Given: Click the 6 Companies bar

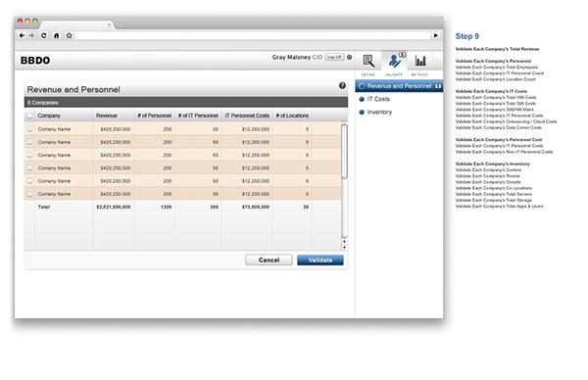Looking at the screenshot, I should pos(186,102).
